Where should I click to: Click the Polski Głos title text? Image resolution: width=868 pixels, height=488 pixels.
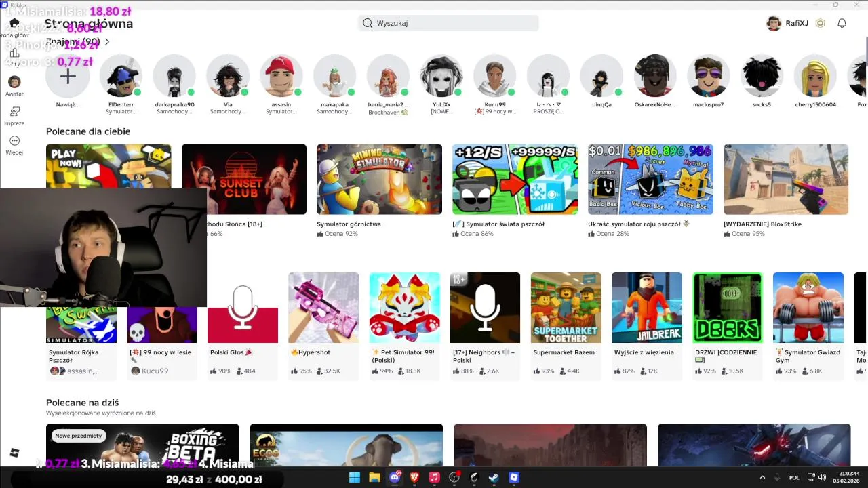coord(231,352)
